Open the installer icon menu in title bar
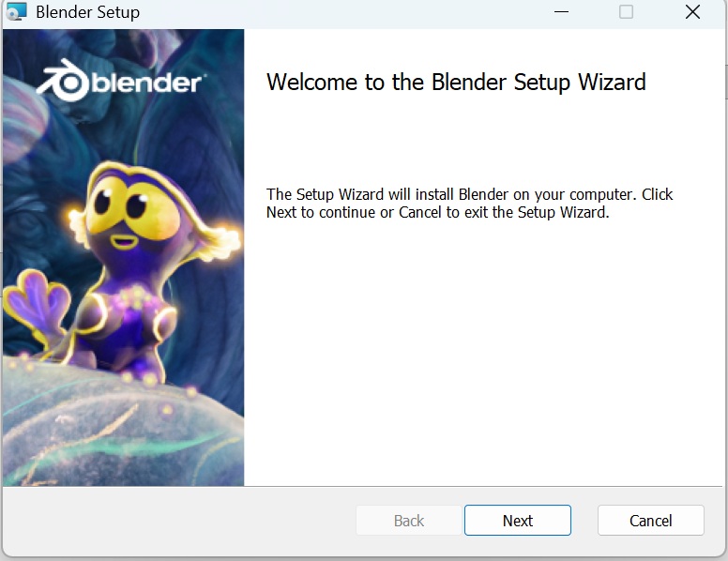Viewport: 728px width, 561px height. [16, 11]
